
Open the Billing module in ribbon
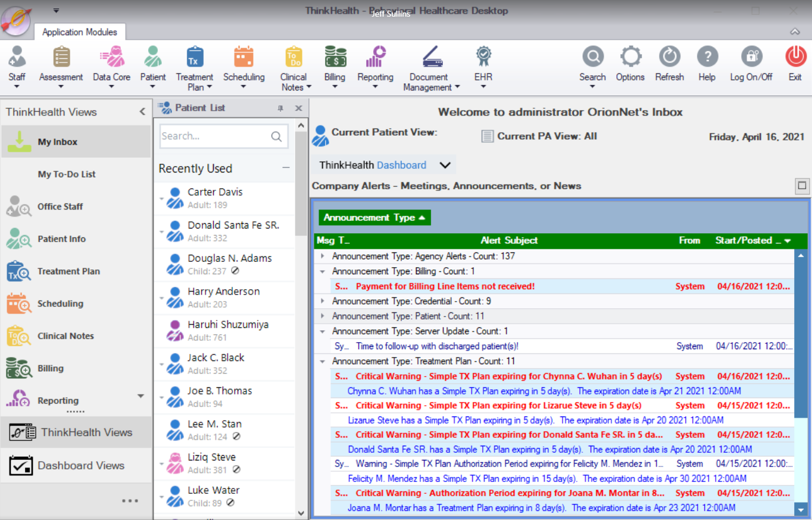pyautogui.click(x=335, y=58)
